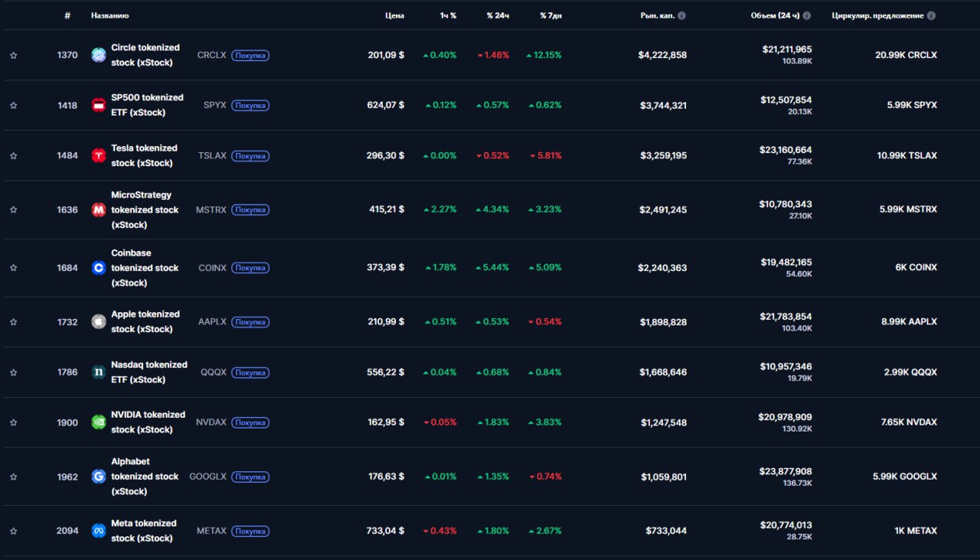Sort by the 1ч % column

click(x=448, y=15)
